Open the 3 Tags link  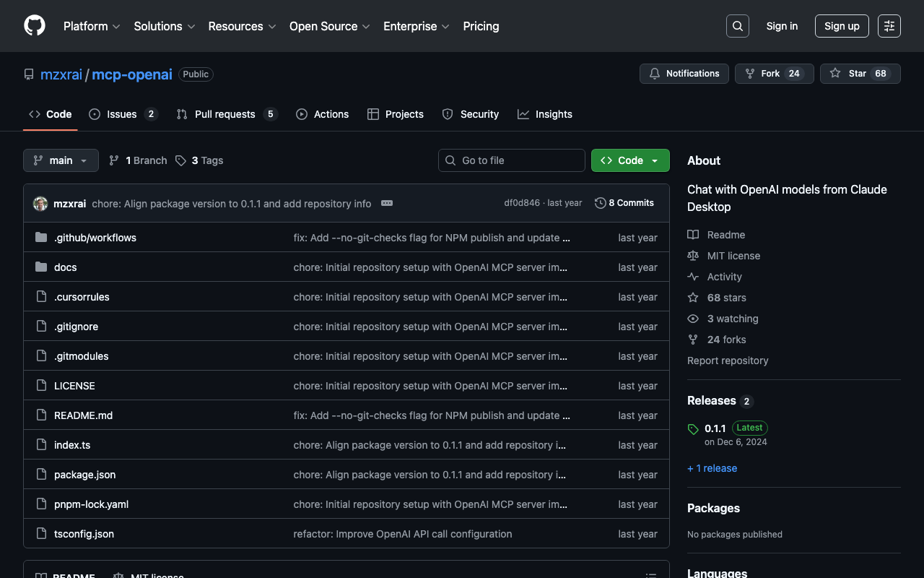199,160
